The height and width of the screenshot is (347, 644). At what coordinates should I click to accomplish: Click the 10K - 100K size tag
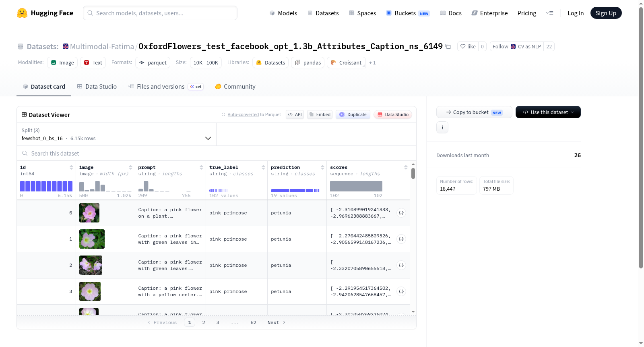(206, 62)
